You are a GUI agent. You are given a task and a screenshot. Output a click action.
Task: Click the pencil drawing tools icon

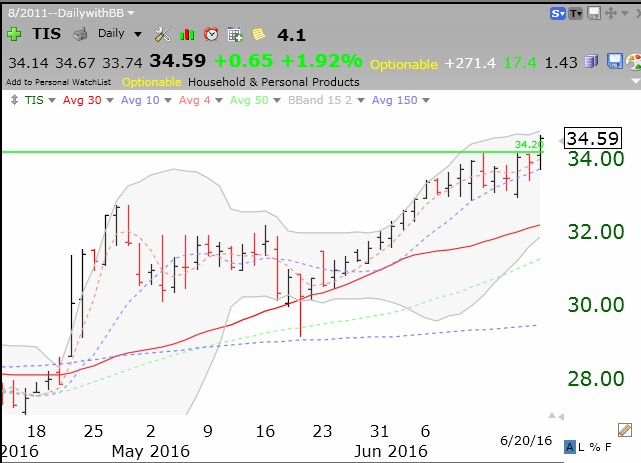pyautogui.click(x=625, y=430)
